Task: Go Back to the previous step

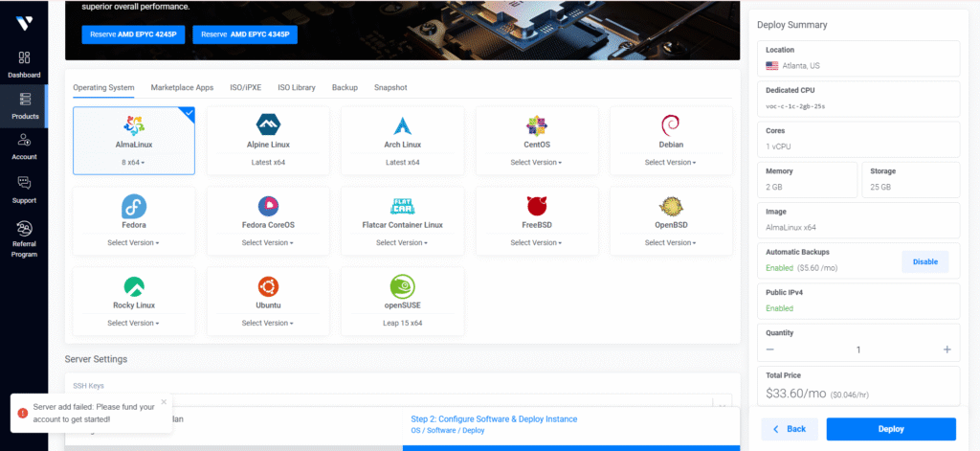Action: 790,429
